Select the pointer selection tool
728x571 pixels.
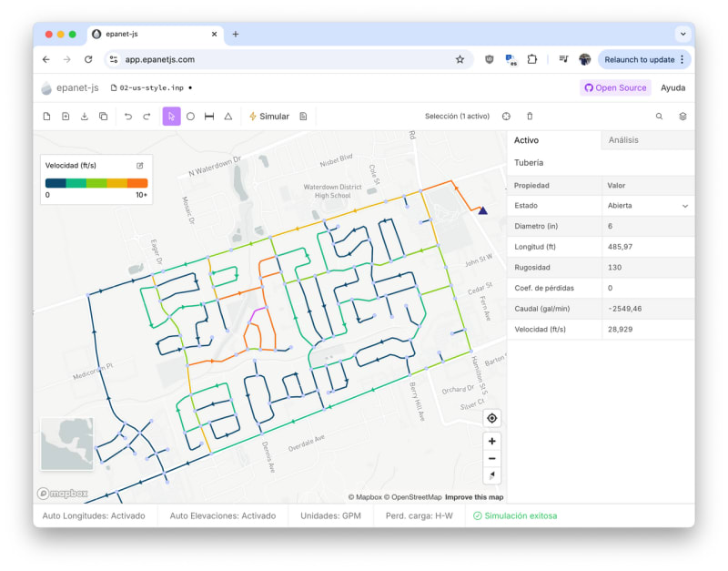point(171,117)
